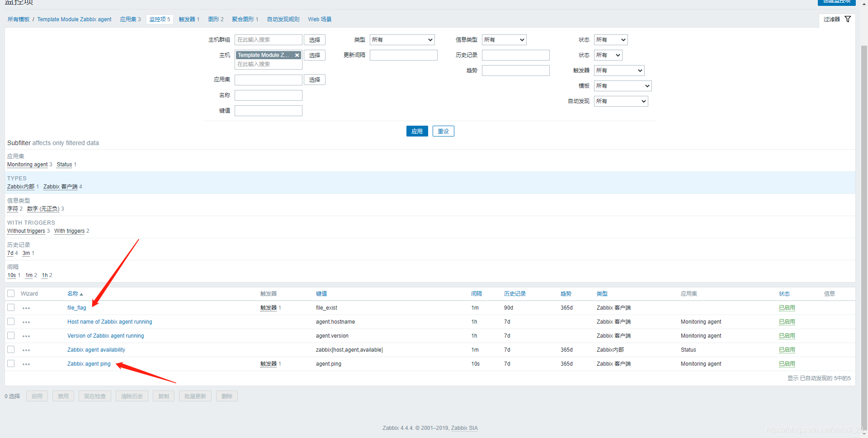Click 选择 button for 主机群组

click(x=315, y=40)
